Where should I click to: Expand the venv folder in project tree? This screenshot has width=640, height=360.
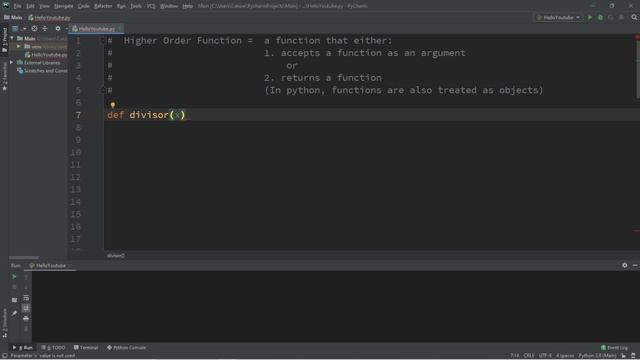click(x=18, y=47)
